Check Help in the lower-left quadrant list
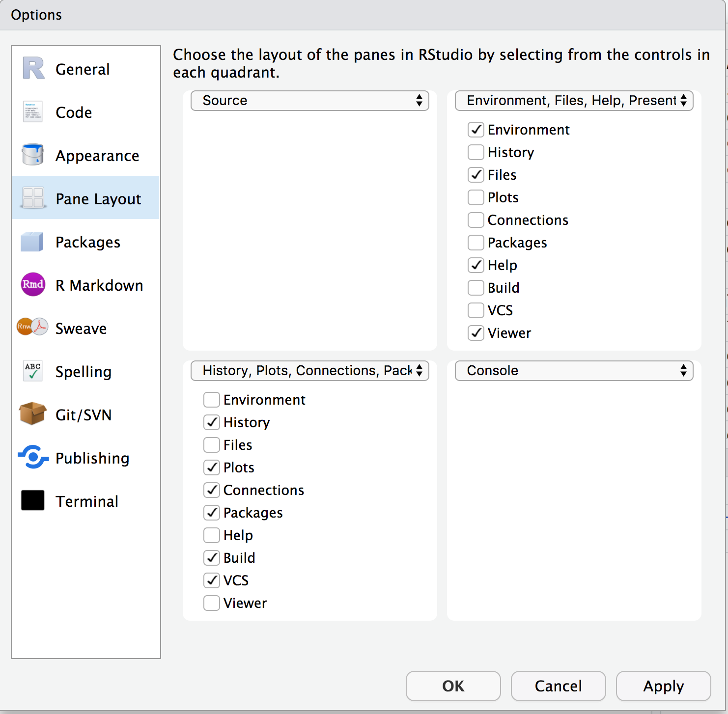This screenshot has width=728, height=714. tap(211, 535)
